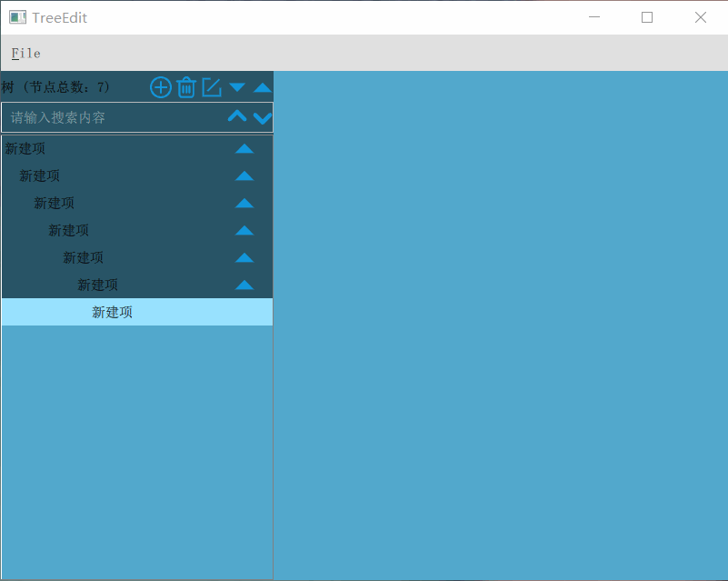Click the 树（节点总数：7）header label
The width and height of the screenshot is (728, 581).
[55, 87]
